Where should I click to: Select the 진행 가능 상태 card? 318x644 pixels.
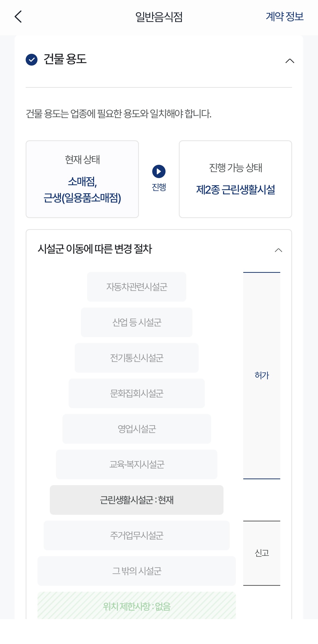[235, 179]
